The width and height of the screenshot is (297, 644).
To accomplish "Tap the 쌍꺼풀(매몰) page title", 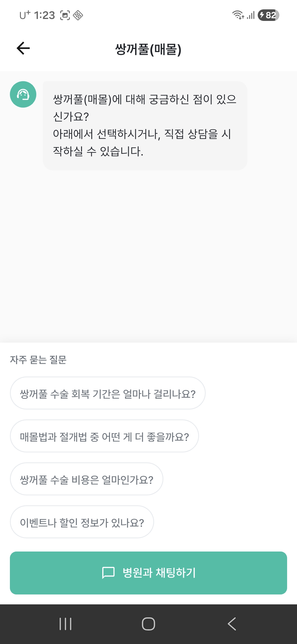I will (x=148, y=49).
